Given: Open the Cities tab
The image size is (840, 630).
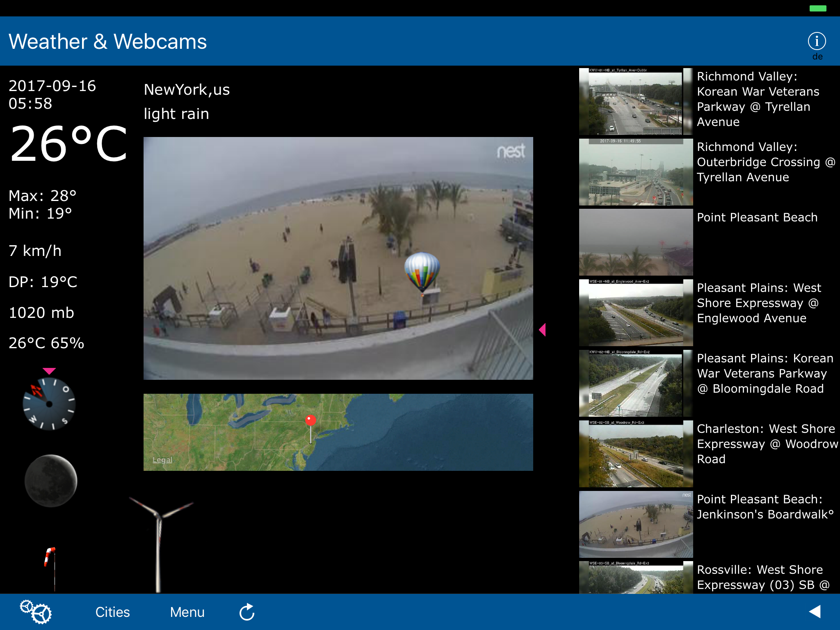Looking at the screenshot, I should click(112, 612).
